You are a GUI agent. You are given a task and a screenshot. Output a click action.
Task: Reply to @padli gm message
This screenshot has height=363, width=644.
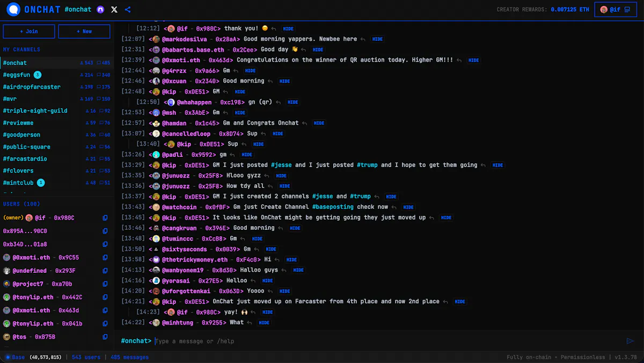point(233,155)
